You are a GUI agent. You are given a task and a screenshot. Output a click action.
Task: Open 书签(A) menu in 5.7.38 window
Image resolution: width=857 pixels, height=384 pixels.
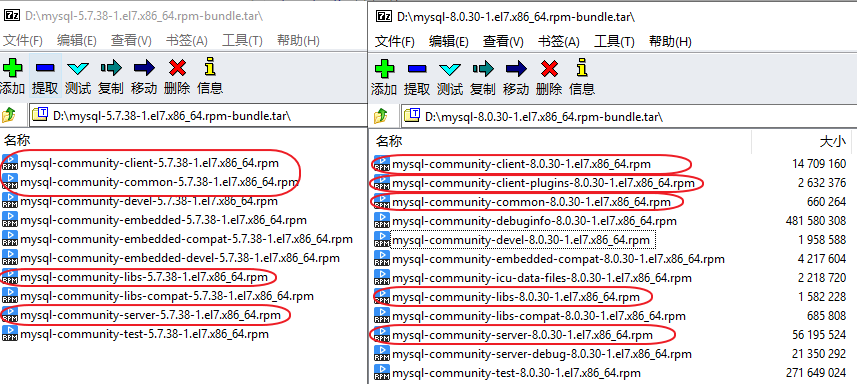coord(186,40)
